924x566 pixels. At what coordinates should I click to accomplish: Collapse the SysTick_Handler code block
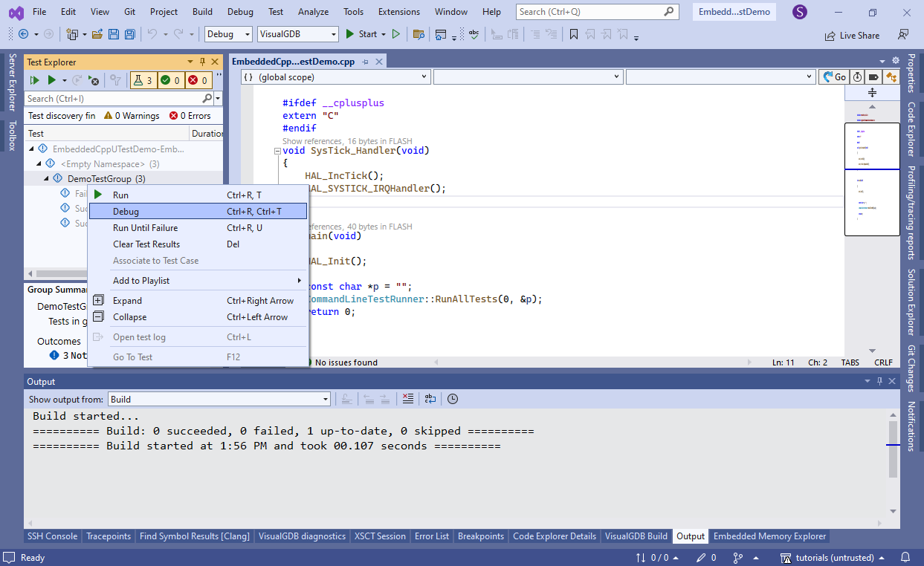pos(277,151)
